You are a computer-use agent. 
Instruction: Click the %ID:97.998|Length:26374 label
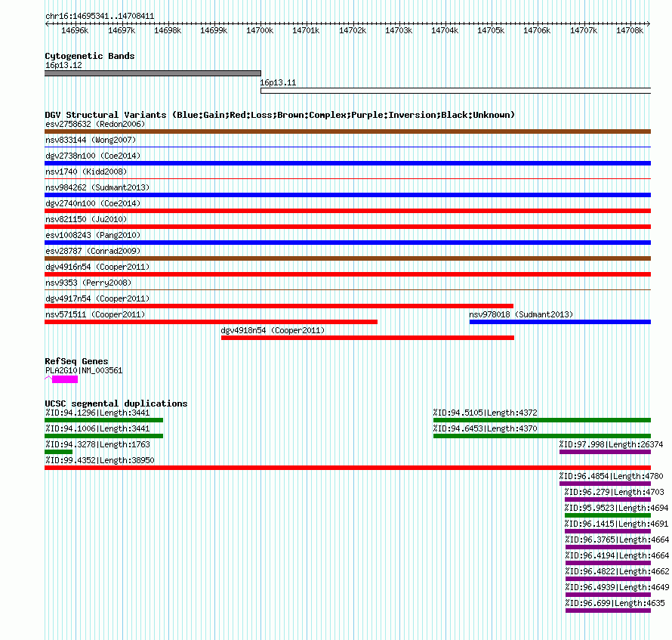click(611, 444)
